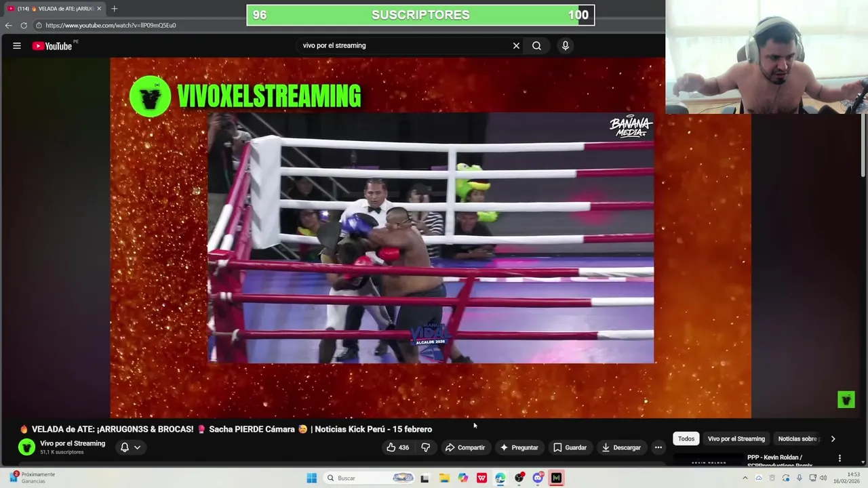
Task: Click the video title VELADA de ATE
Action: pyautogui.click(x=225, y=429)
